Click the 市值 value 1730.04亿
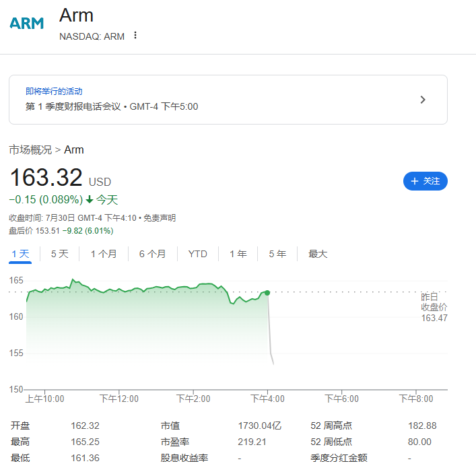Screen dimensions: 476x476 tap(260, 426)
